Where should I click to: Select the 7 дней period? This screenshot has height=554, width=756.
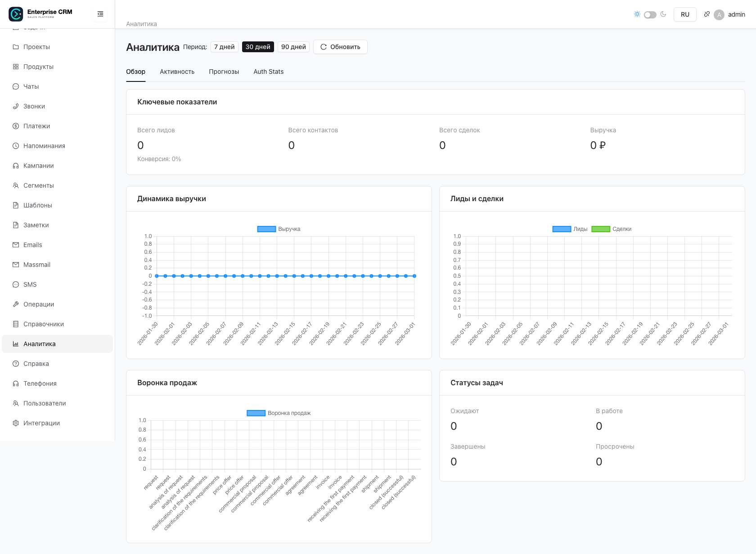[x=224, y=46]
